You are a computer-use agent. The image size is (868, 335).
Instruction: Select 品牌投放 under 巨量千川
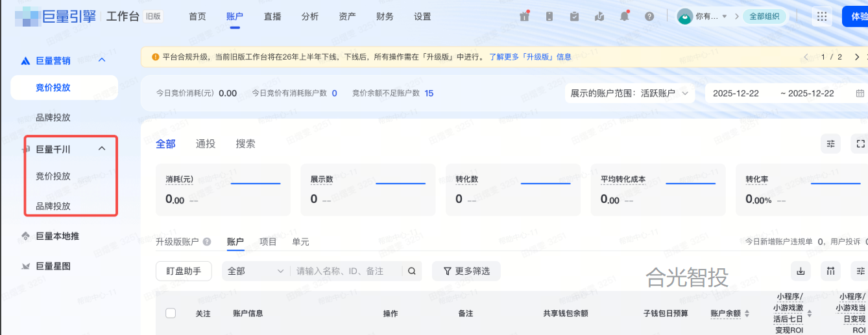point(53,206)
